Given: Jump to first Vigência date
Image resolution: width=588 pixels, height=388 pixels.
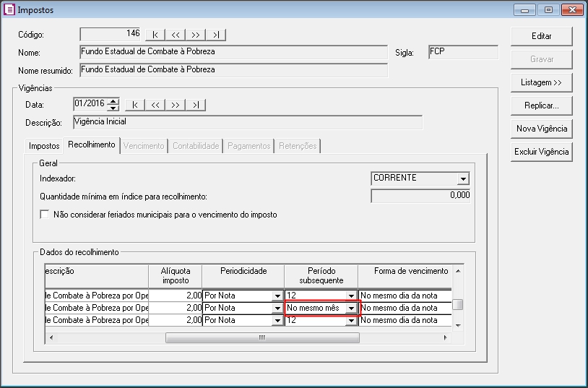Looking at the screenshot, I should click(x=135, y=105).
